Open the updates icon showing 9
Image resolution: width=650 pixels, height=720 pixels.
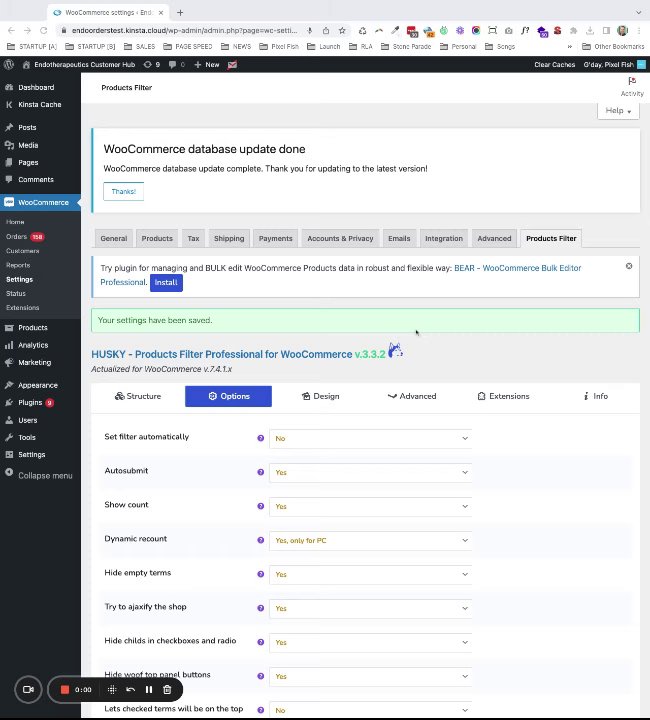[x=151, y=65]
